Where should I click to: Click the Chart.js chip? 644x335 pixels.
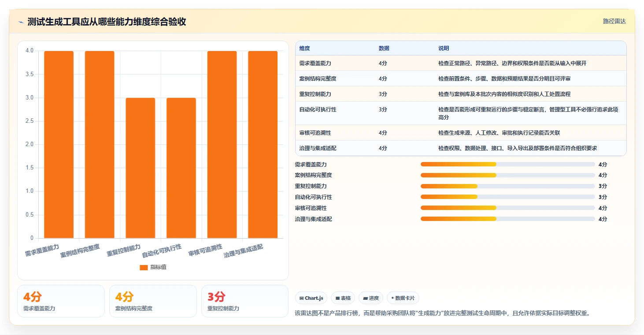coord(311,298)
